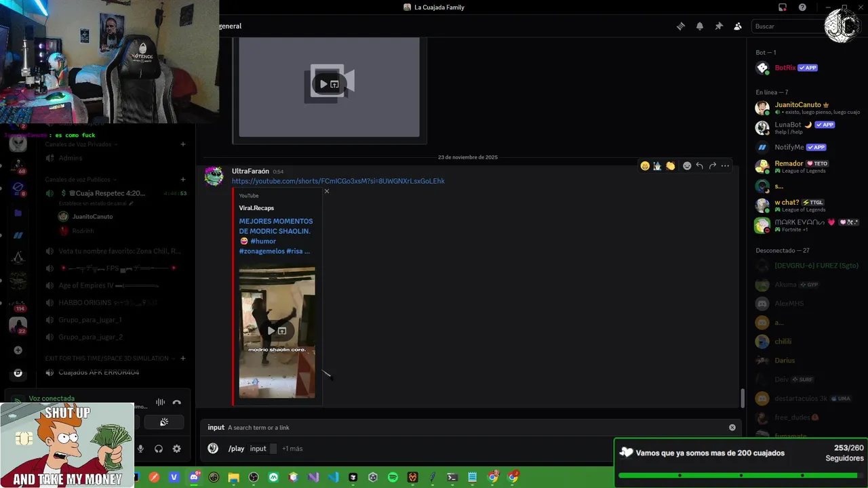Screen dimensions: 868x488
Task: Show pinned messages via pin icon
Action: click(719, 26)
